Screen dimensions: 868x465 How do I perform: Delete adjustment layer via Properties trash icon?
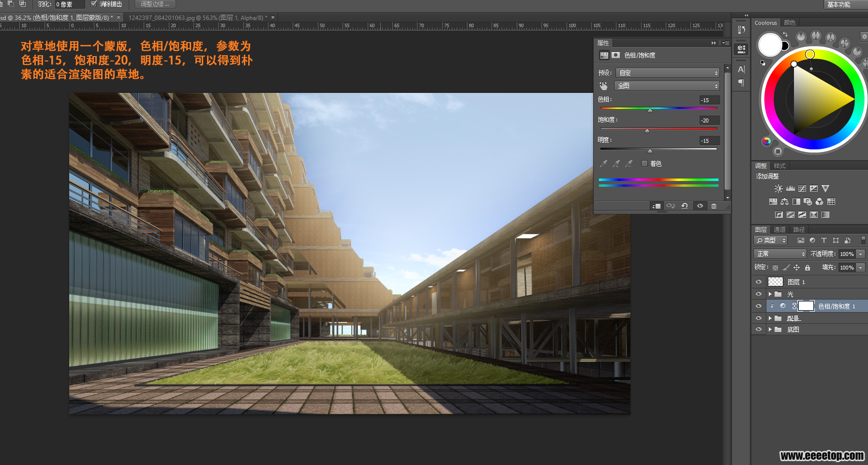click(714, 206)
